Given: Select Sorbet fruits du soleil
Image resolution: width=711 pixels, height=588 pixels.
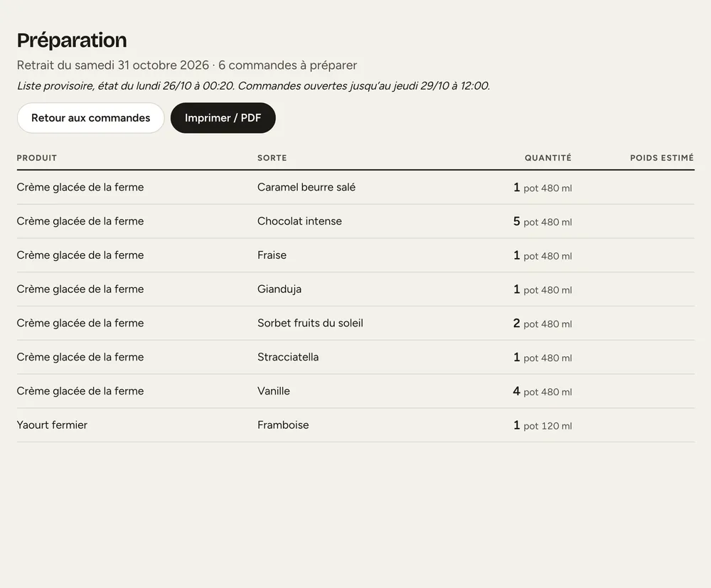Looking at the screenshot, I should (310, 324).
